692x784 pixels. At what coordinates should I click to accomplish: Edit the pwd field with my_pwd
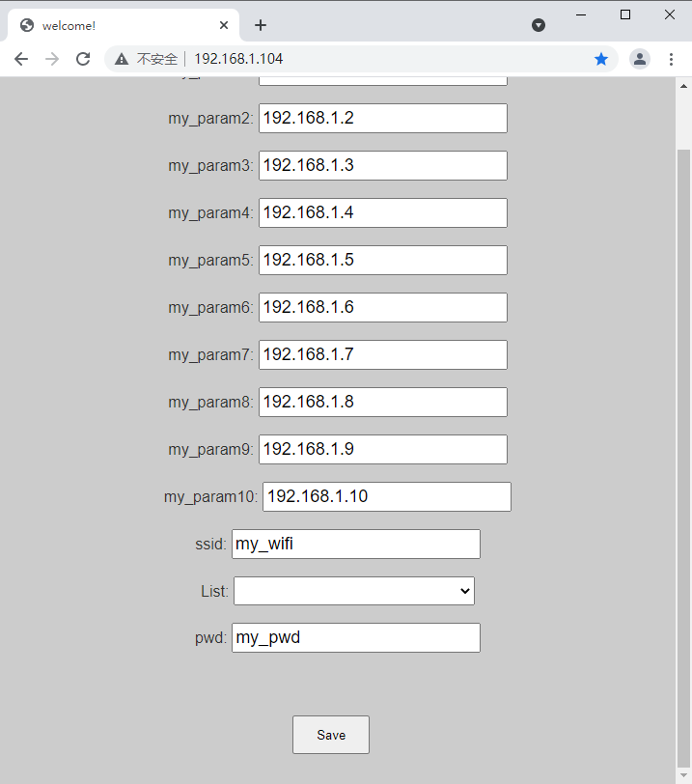pos(356,637)
